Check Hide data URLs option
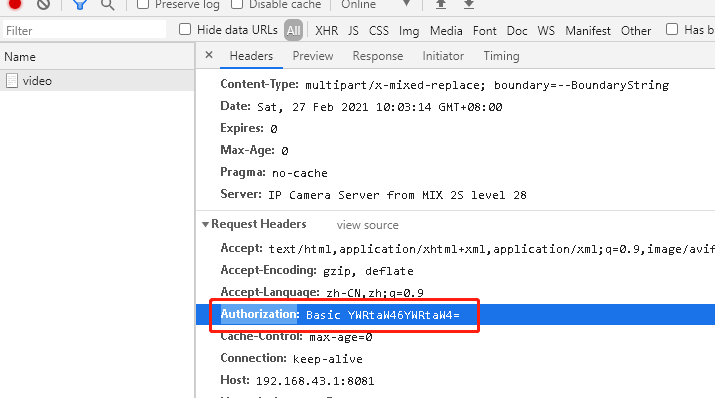The width and height of the screenshot is (715, 398). point(185,29)
